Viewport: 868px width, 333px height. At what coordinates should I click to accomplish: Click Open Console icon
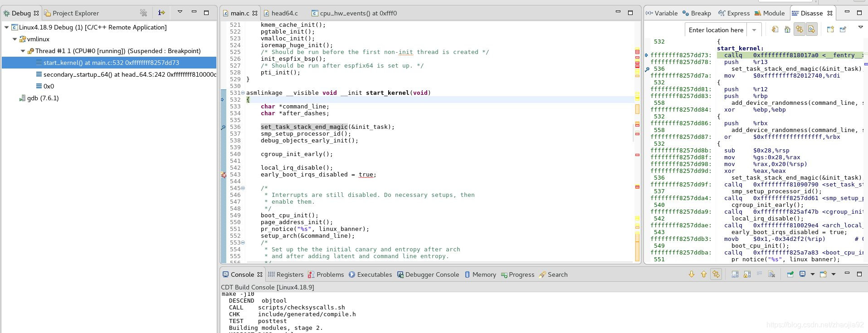tap(823, 274)
